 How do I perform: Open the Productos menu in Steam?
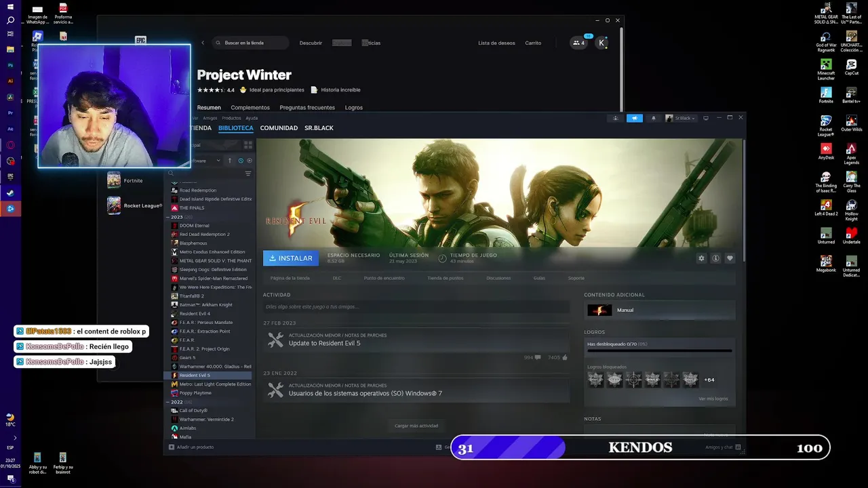pyautogui.click(x=231, y=118)
